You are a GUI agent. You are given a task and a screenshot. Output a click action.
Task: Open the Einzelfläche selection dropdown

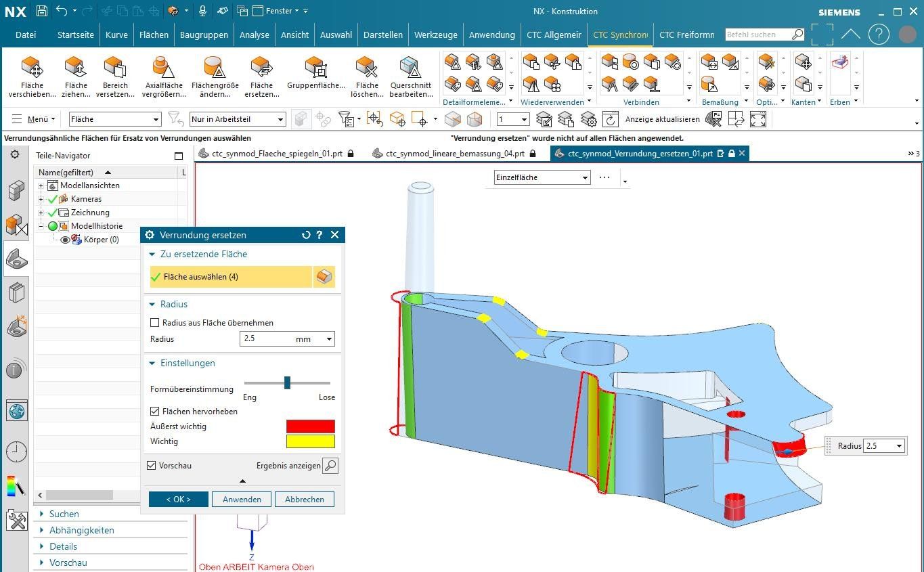tap(542, 177)
